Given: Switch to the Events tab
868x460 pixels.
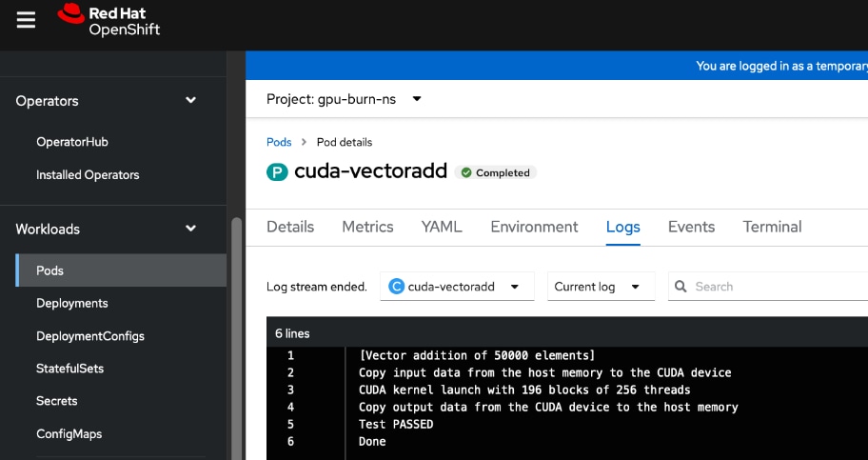Looking at the screenshot, I should [x=691, y=227].
